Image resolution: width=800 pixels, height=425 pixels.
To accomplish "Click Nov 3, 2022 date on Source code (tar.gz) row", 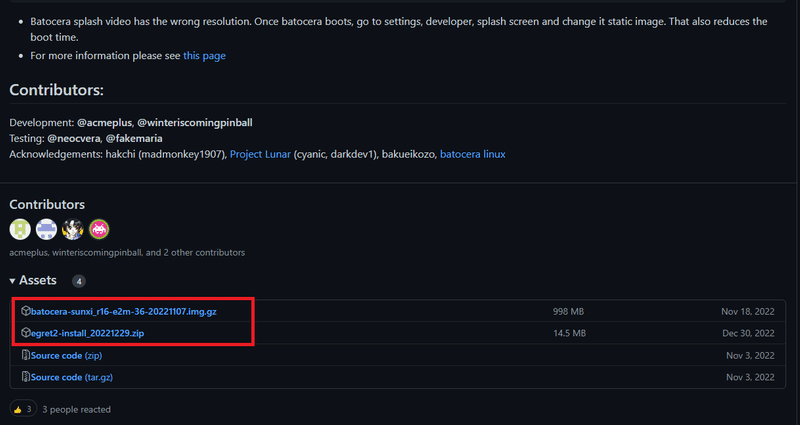I will (x=750, y=378).
